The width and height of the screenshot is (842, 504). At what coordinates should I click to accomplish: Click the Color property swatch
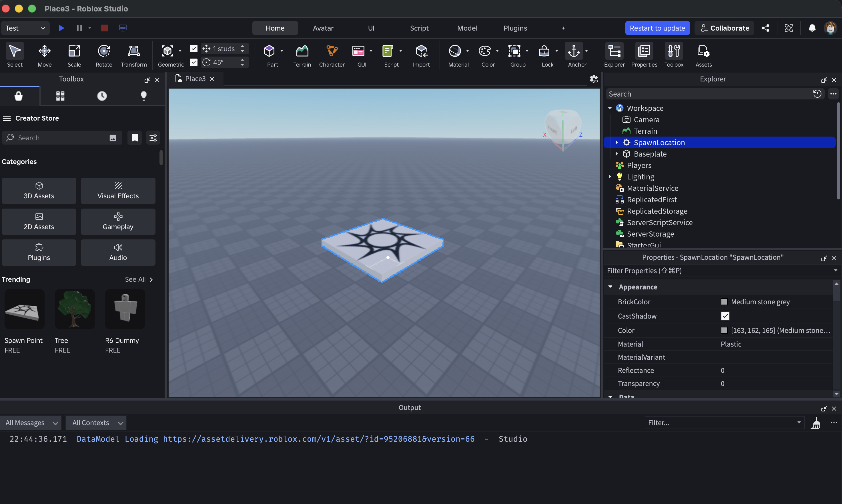[x=724, y=330]
